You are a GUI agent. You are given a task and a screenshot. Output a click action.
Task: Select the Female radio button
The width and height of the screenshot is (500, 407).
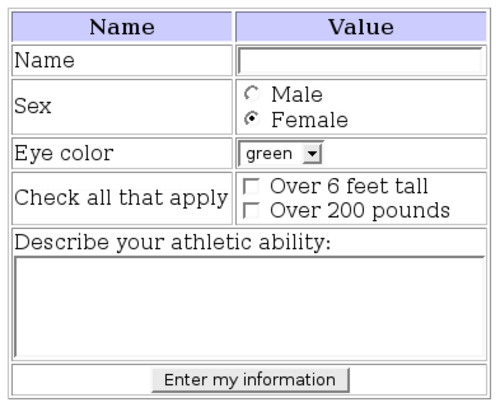tap(252, 119)
